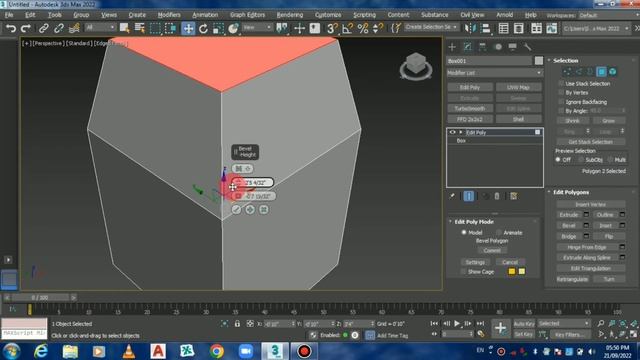
Task: Enable By Angle checkbox
Action: pos(561,111)
